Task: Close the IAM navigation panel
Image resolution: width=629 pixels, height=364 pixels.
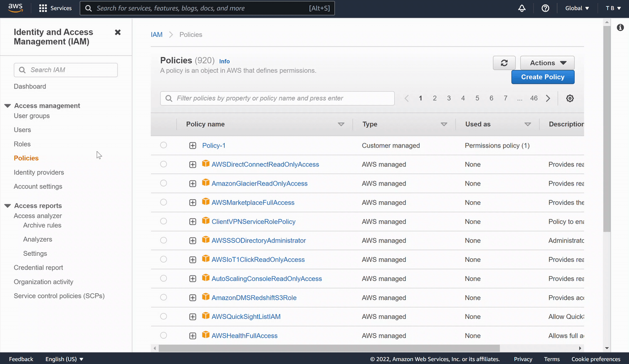Action: 117,32
